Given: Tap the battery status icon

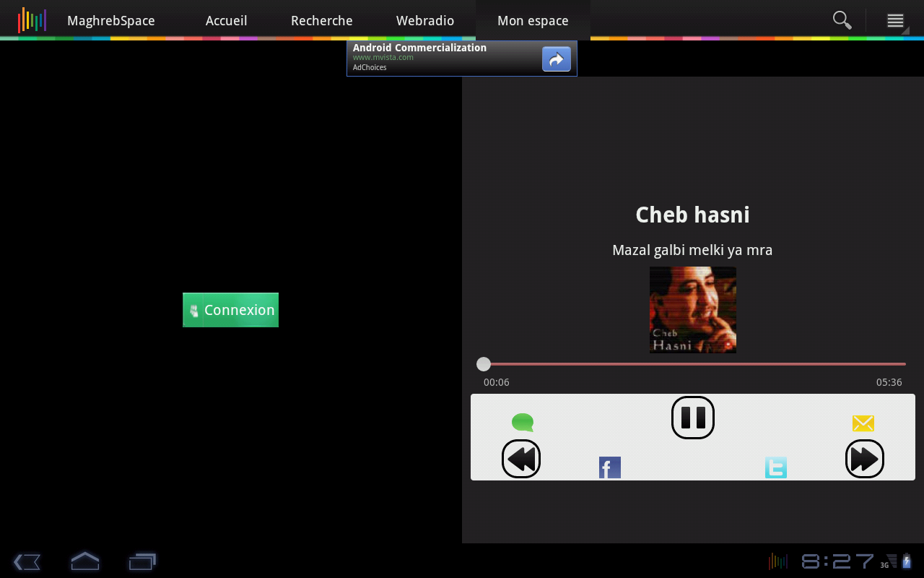Looking at the screenshot, I should click(x=907, y=561).
